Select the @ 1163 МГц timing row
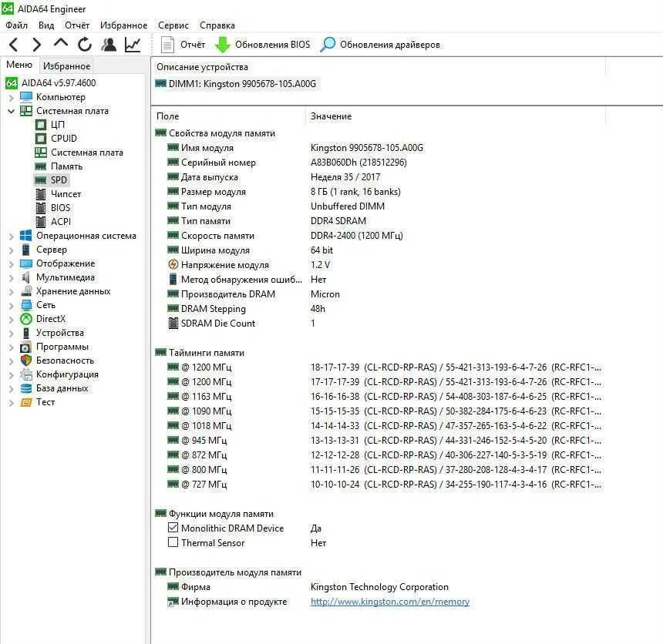The image size is (663, 644). (379, 397)
